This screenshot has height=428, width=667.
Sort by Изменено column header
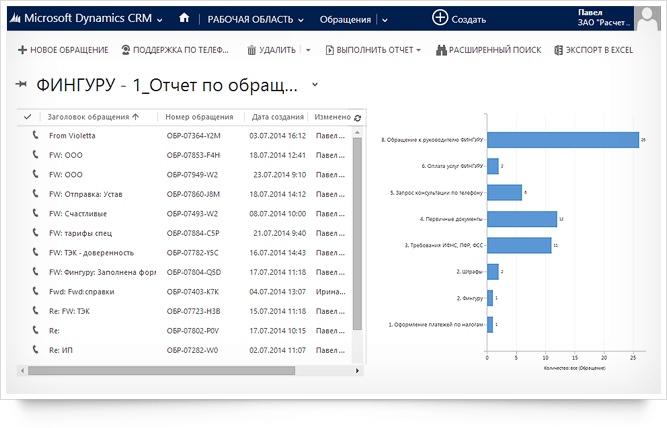click(x=333, y=117)
